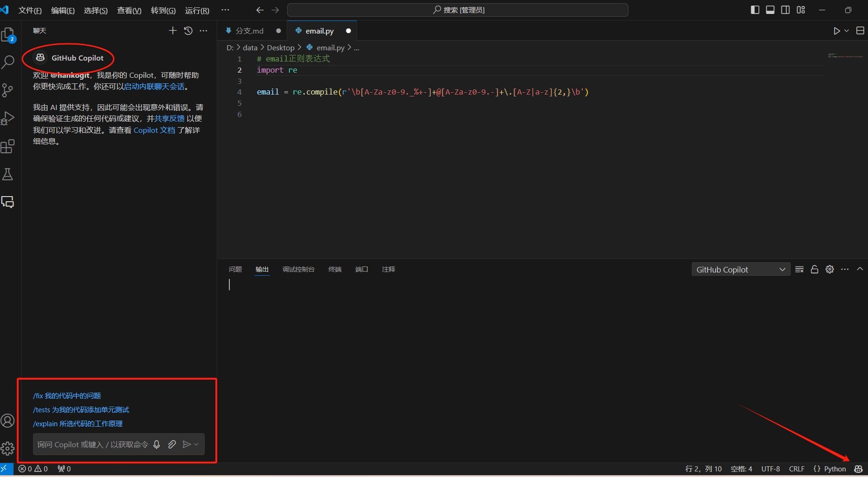This screenshot has height=477, width=868.
Task: Toggle the Secondary Side Bar
Action: (x=785, y=9)
